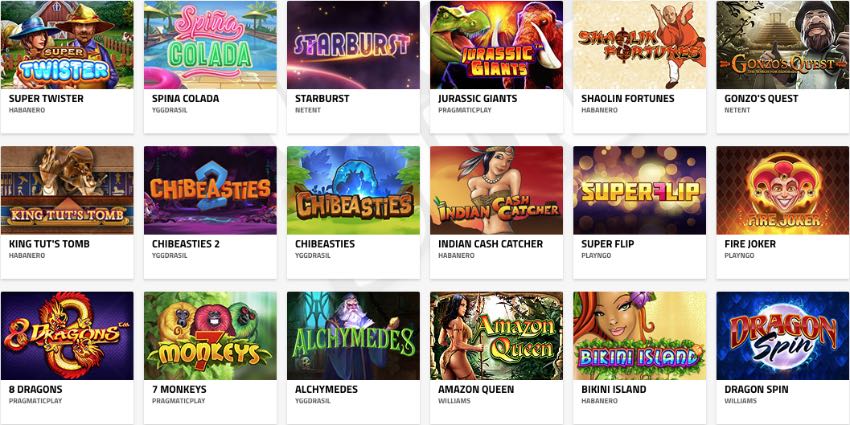Open the 7 Monkeys game thumbnail
The image size is (850, 425).
(210, 336)
